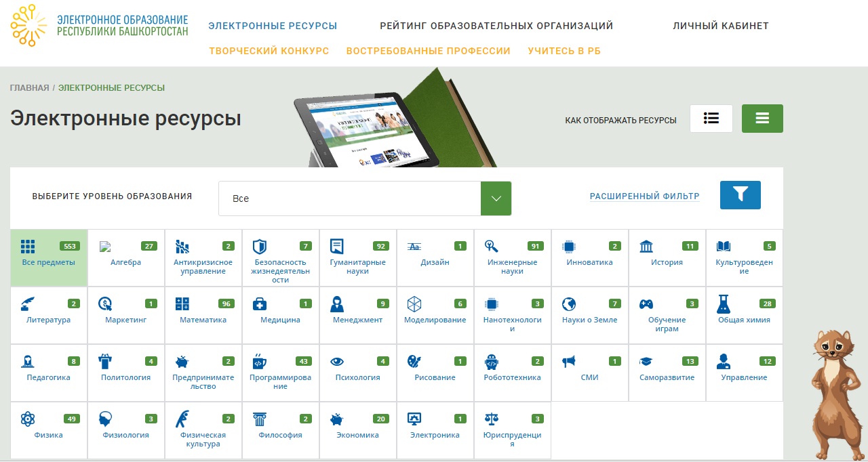Image resolution: width=868 pixels, height=462 pixels.
Task: Expand the 'Все' education level field
Action: (x=349, y=198)
